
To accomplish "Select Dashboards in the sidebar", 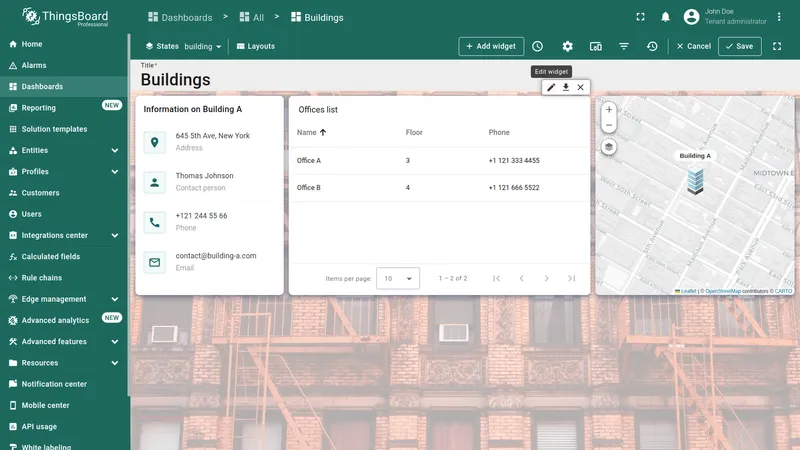I will click(64, 87).
